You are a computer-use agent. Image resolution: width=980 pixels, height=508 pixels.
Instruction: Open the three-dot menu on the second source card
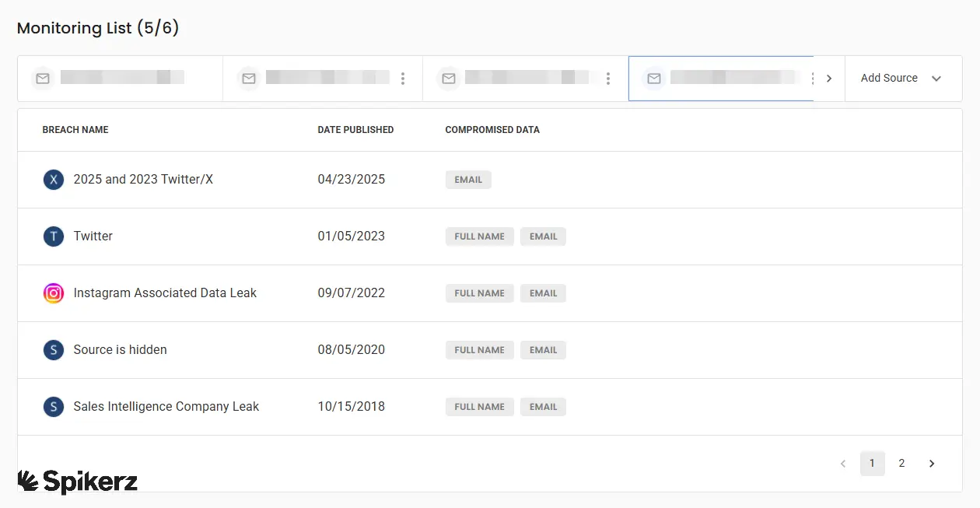[x=402, y=78]
